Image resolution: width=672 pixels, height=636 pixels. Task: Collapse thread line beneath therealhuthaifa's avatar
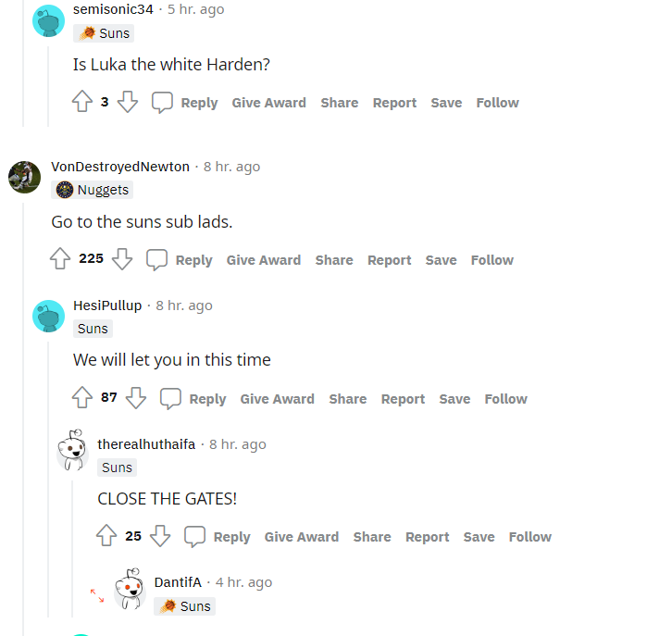[72, 549]
